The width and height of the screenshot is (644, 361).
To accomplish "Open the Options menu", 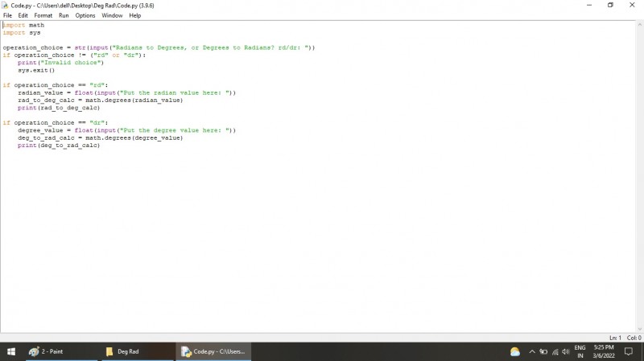I will pos(85,15).
